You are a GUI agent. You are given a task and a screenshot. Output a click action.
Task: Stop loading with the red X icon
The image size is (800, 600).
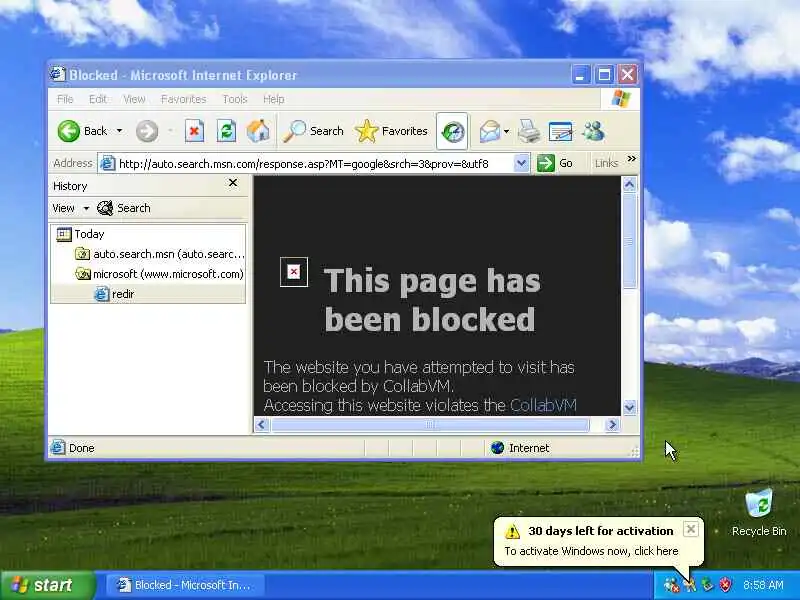(194, 131)
